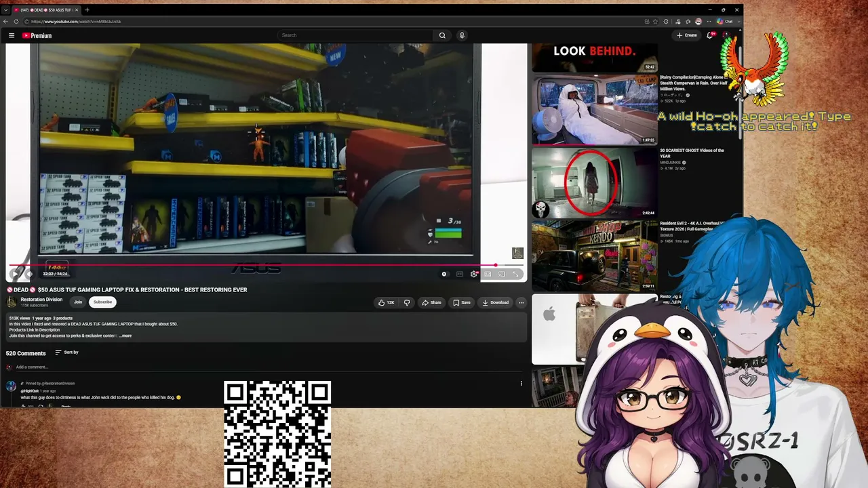This screenshot has width=868, height=488.
Task: Open a new browser tab
Action: (87, 10)
